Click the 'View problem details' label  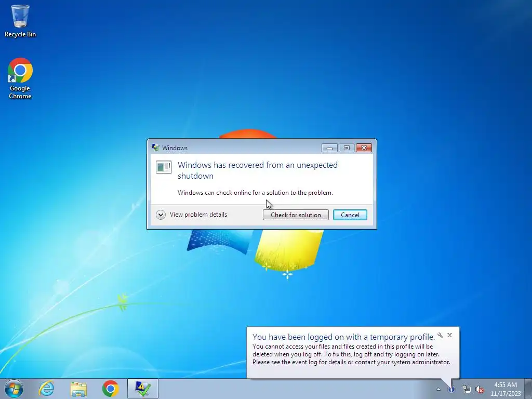198,215
